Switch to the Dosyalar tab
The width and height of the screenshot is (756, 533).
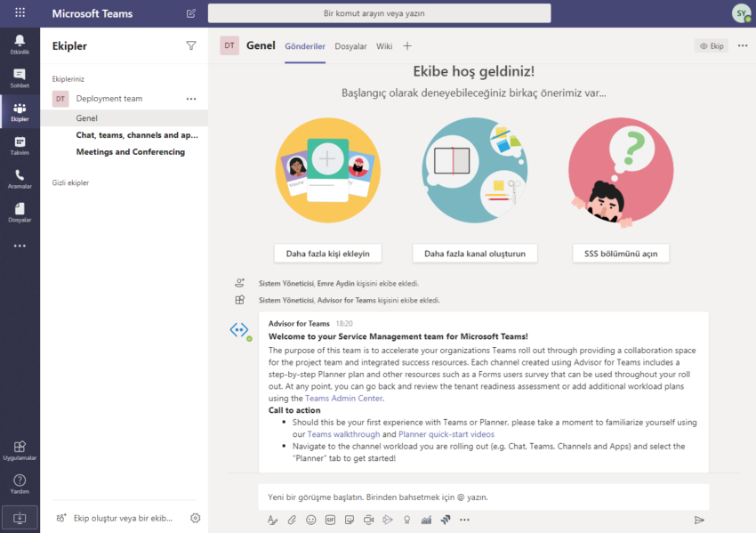[350, 46]
